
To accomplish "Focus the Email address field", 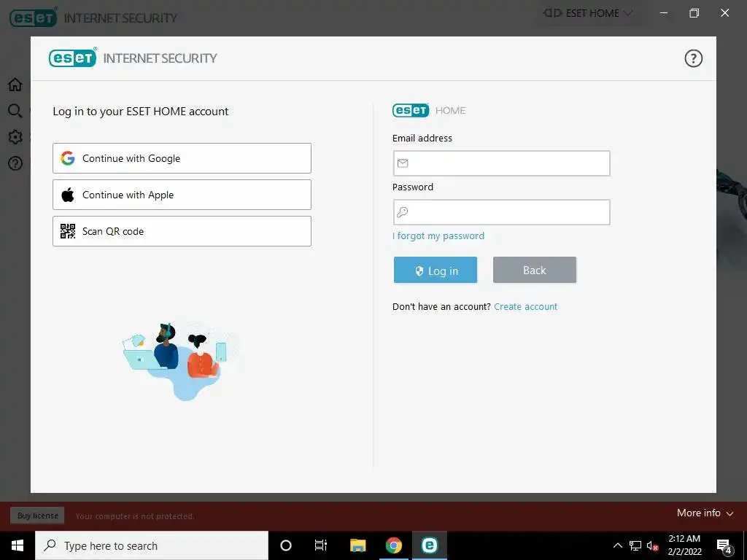I will click(x=502, y=163).
